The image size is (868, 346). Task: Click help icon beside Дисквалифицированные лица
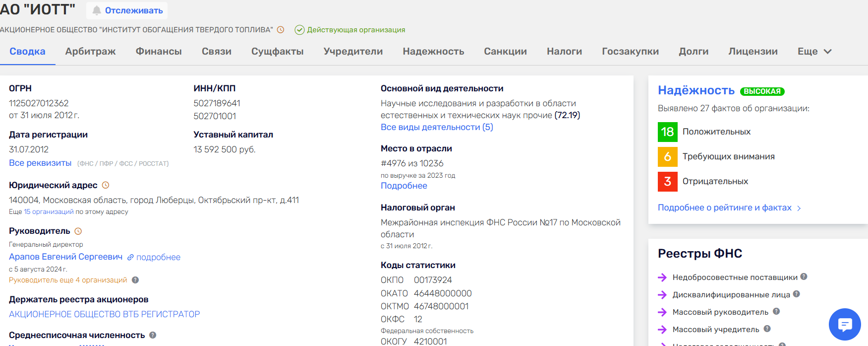797,294
